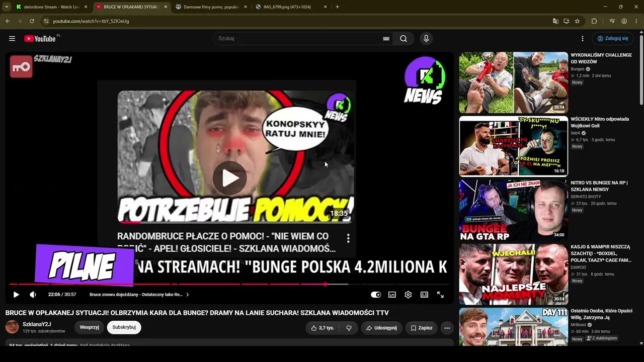Open the browser extensions puzzle icon
644x362 pixels.
(x=594, y=21)
